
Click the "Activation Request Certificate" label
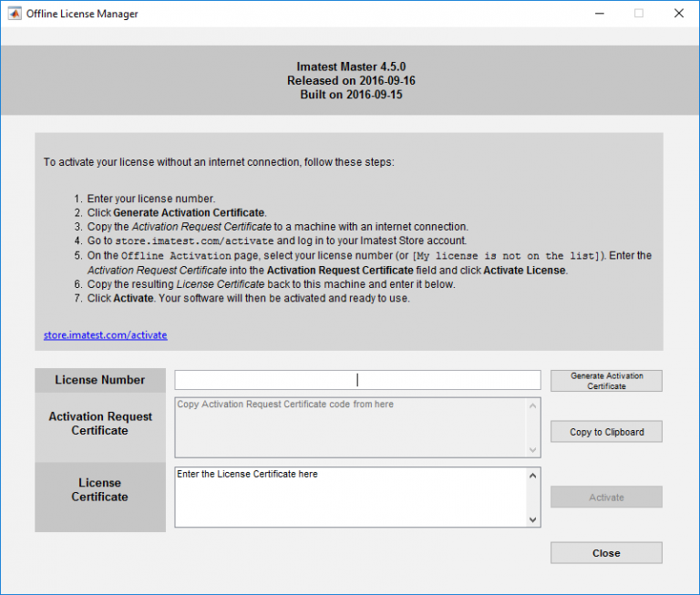click(100, 423)
